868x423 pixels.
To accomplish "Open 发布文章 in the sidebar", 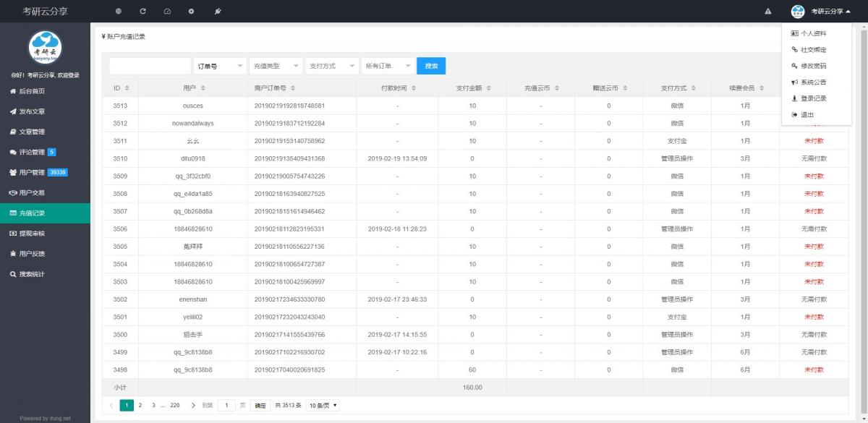I will (45, 111).
